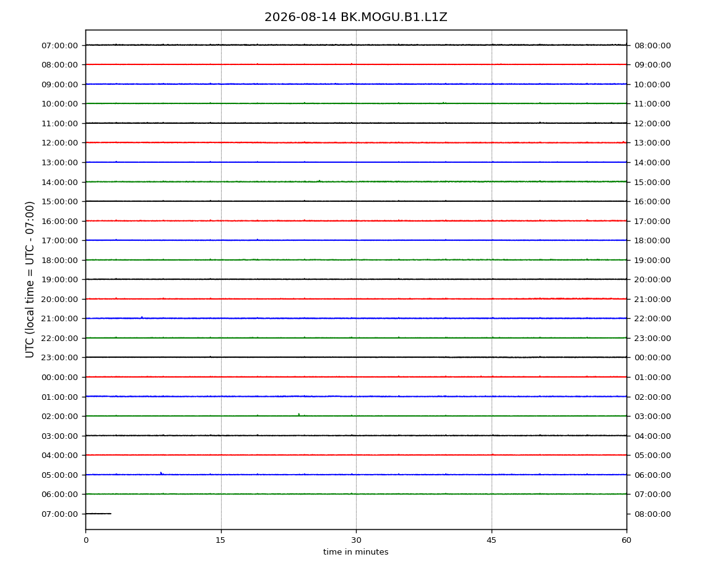Viewport: 712px width, 588px height.
Task: Click the green 14:00:00 trace line
Action: click(x=356, y=181)
